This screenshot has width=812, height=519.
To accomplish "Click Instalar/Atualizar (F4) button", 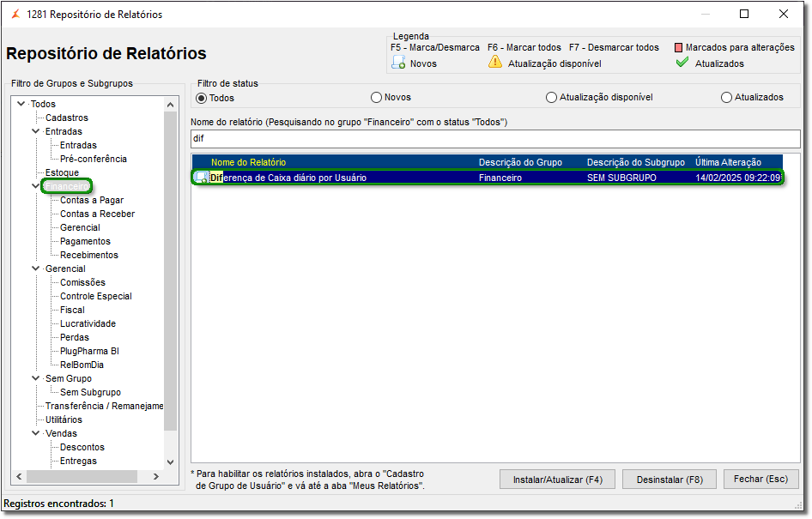I will (x=558, y=480).
